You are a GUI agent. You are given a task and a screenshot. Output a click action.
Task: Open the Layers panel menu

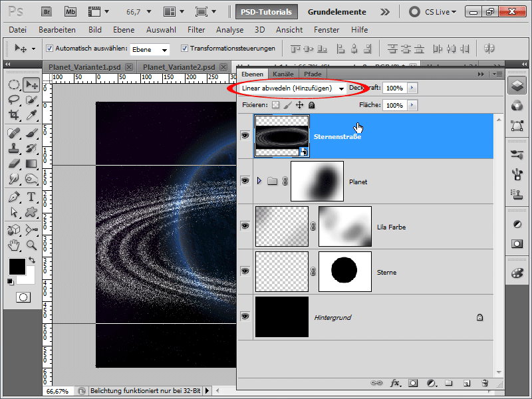pyautogui.click(x=497, y=74)
